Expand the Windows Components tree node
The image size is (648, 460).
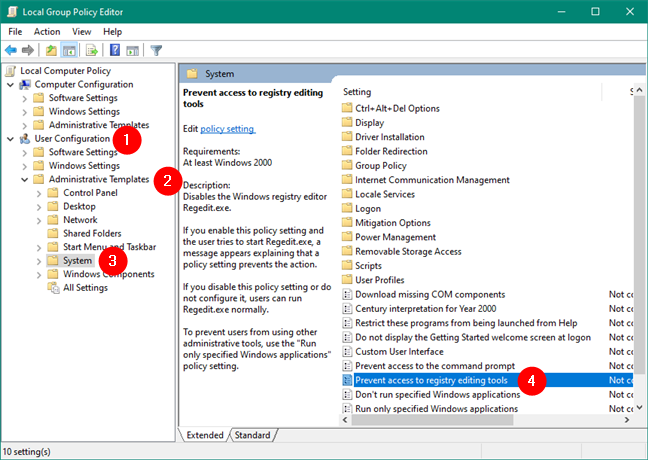(39, 274)
